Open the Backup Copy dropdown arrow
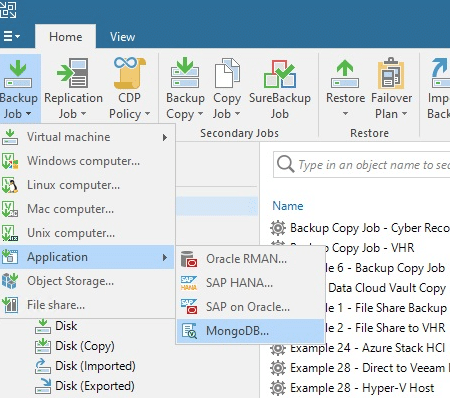 (200, 114)
